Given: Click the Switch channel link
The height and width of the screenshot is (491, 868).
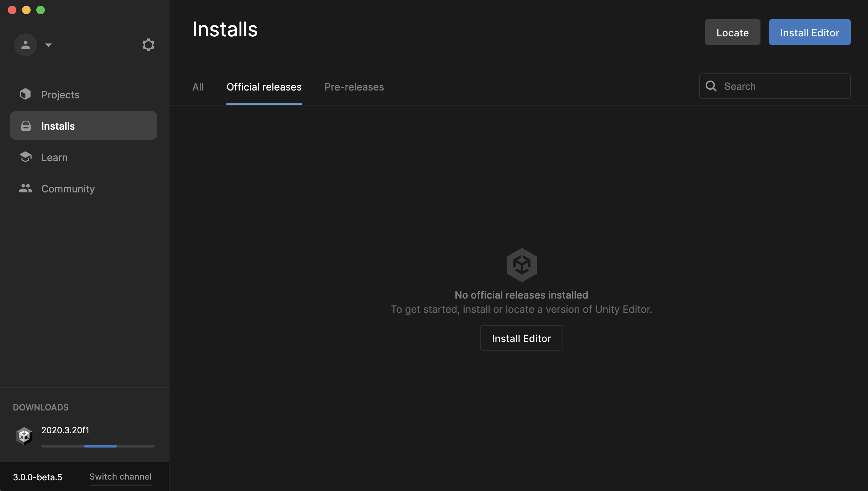Looking at the screenshot, I should pos(120,477).
